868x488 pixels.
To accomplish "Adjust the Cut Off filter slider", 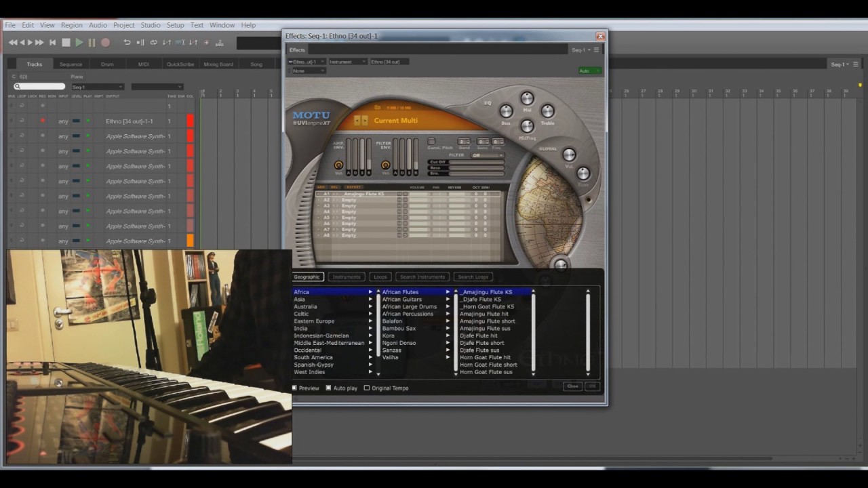I will tap(476, 162).
